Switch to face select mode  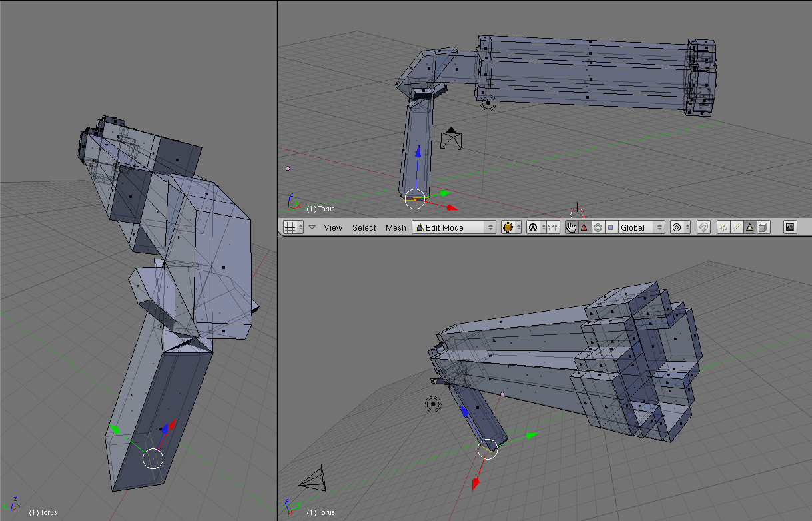point(749,227)
